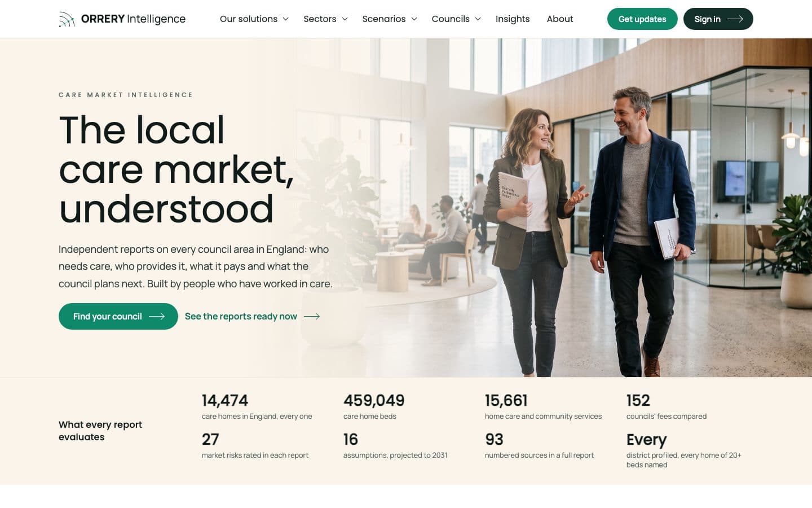Image resolution: width=812 pixels, height=508 pixels.
Task: Open the About page
Action: [560, 19]
